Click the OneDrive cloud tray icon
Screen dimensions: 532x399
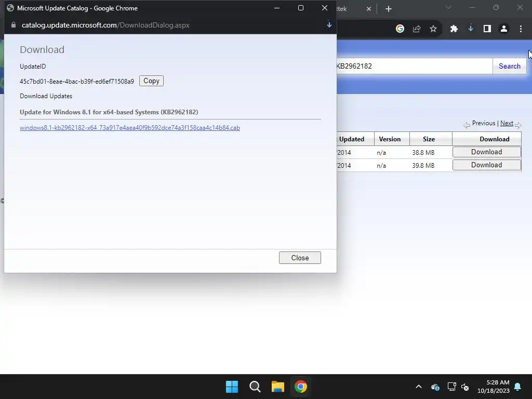(x=435, y=387)
